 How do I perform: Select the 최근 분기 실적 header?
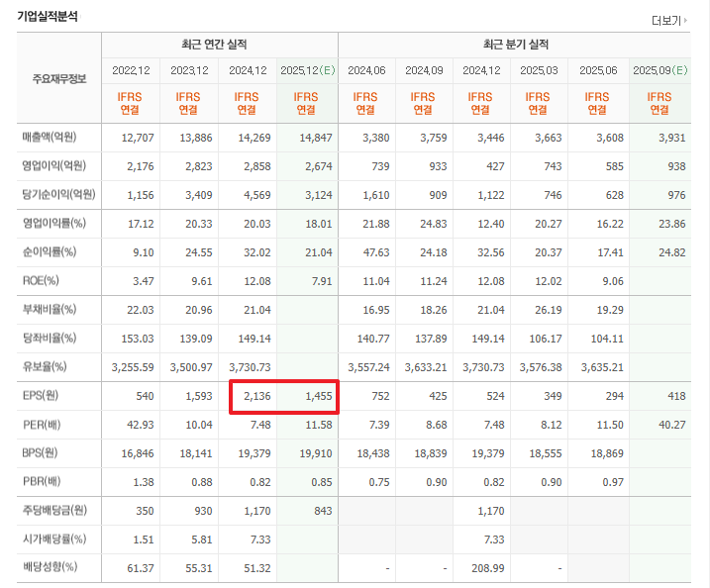pyautogui.click(x=515, y=46)
